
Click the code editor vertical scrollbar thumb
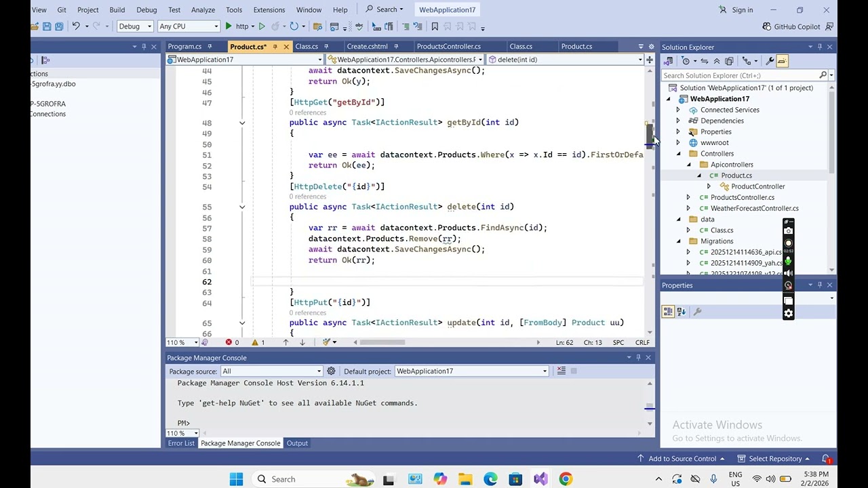tap(649, 135)
